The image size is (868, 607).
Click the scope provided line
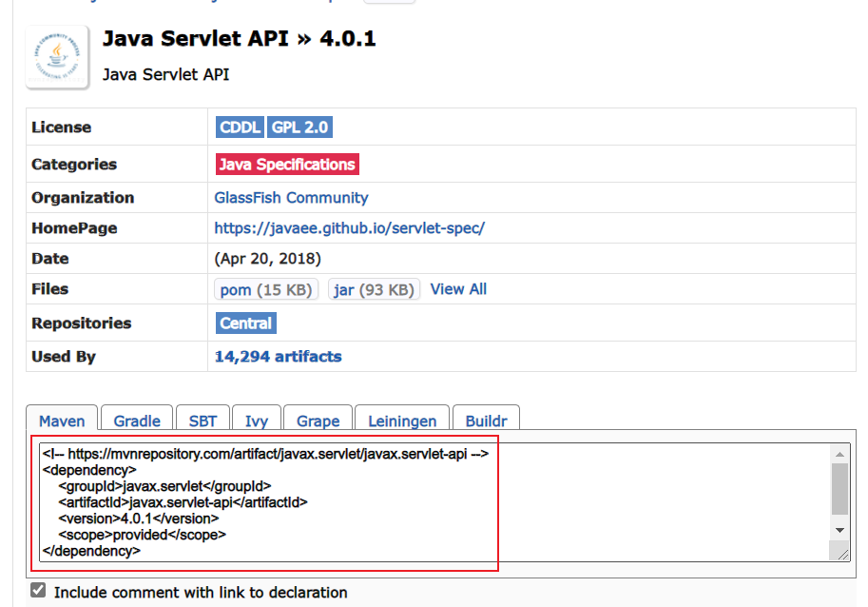tap(143, 535)
